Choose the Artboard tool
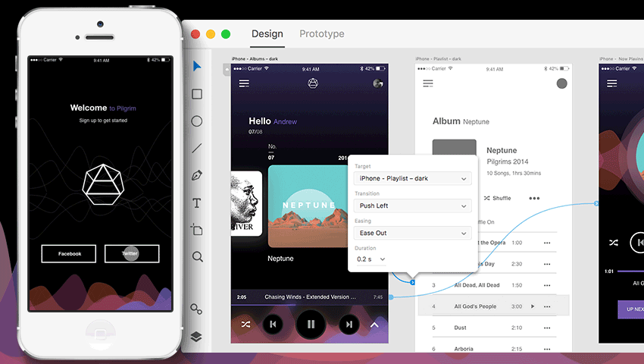Viewport: 644px width, 364px height. point(197,230)
